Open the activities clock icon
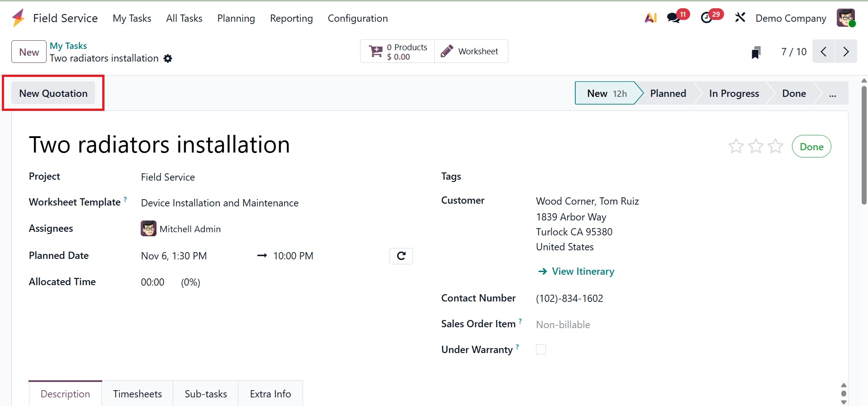 [707, 18]
